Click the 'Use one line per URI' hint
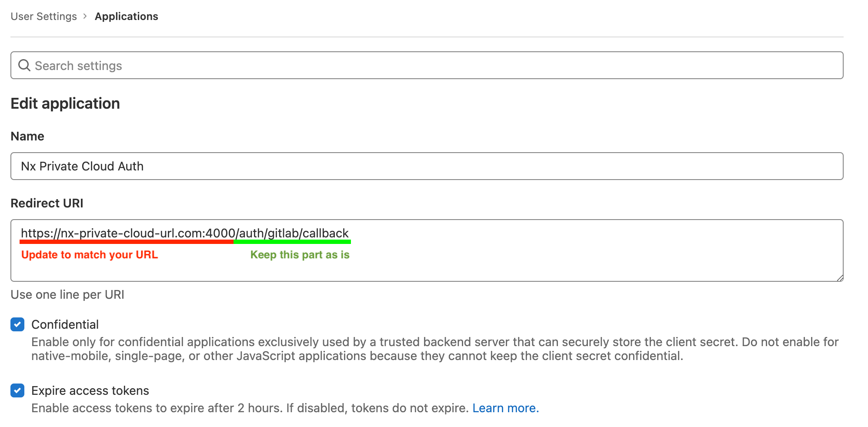 (x=67, y=294)
